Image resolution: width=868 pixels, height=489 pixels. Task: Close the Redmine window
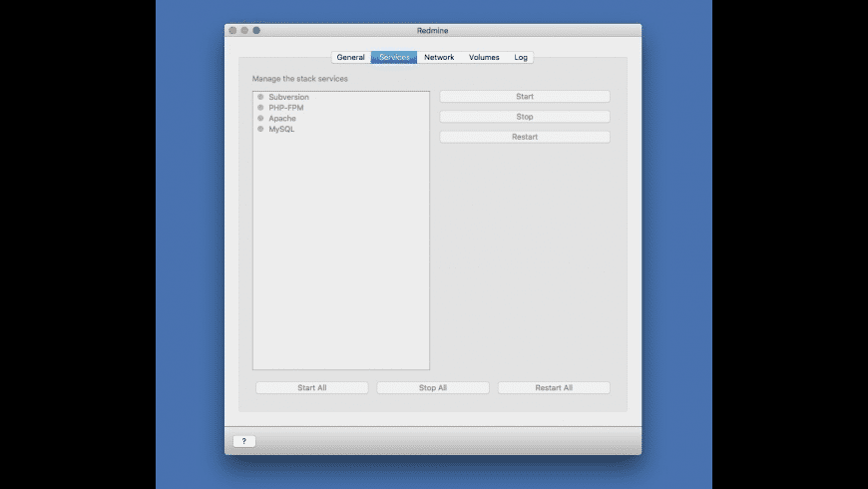pos(232,31)
